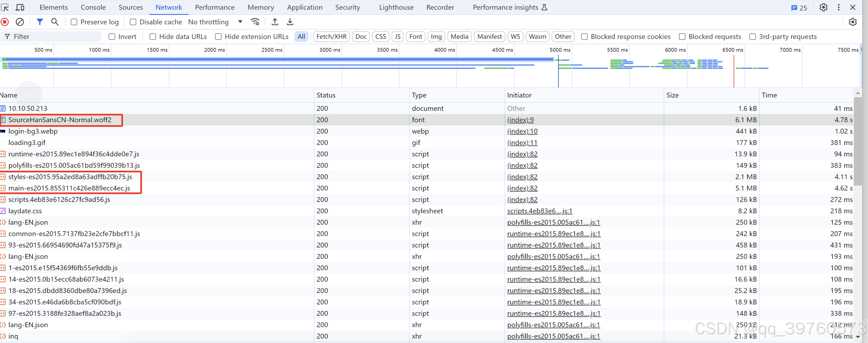Clear the network log

pos(20,22)
